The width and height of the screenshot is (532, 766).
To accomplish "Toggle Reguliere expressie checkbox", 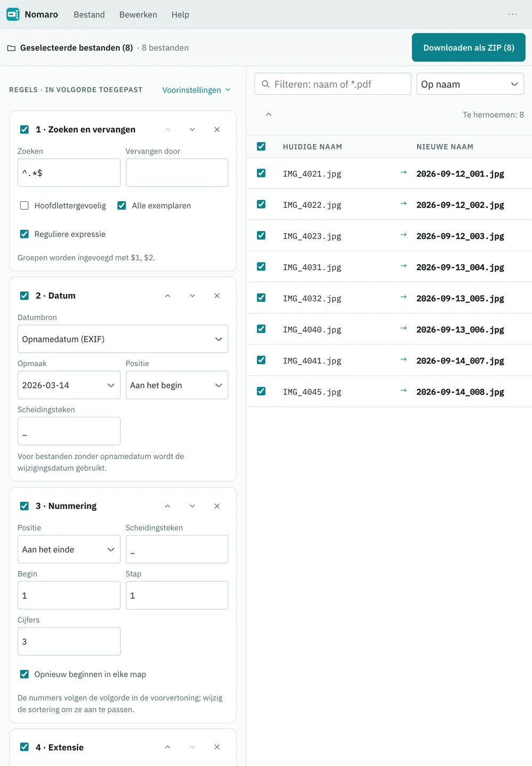I will (24, 234).
